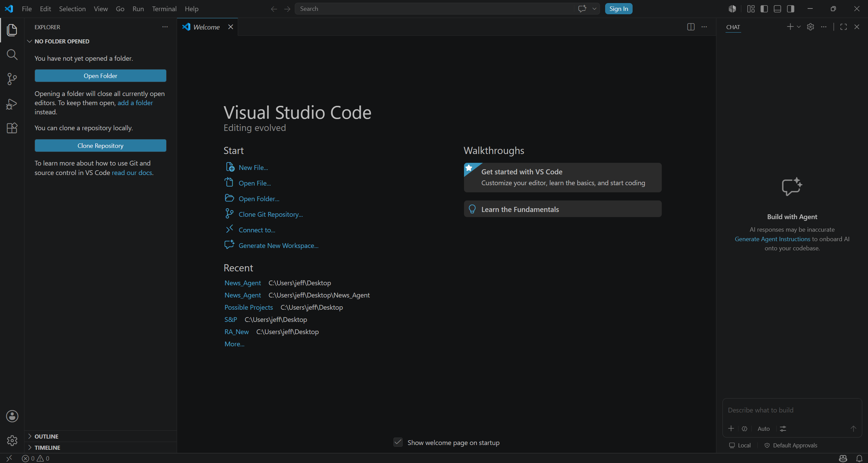Open errors and warnings status indicator

[36, 458]
